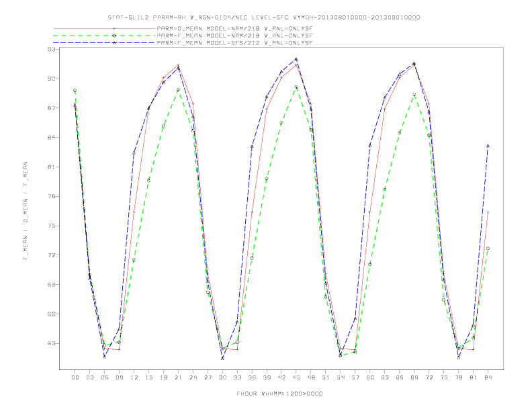Click x-axis forecast hour label 18

163,377
